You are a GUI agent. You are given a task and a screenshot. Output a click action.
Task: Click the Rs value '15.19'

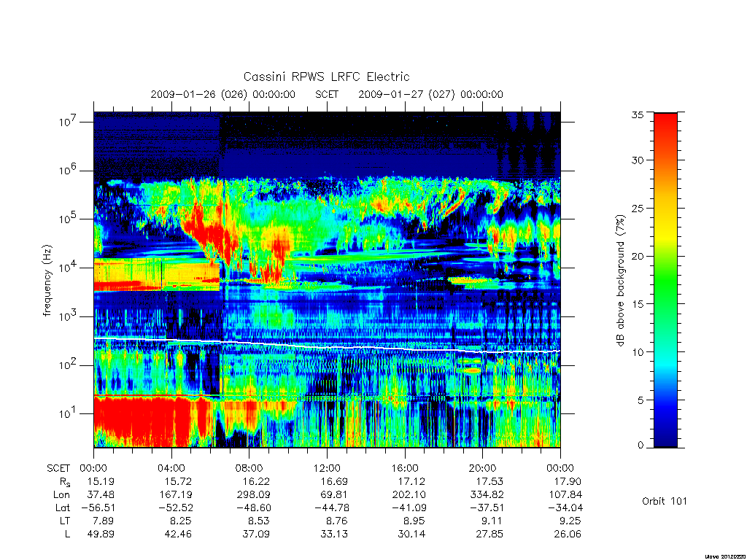point(101,481)
